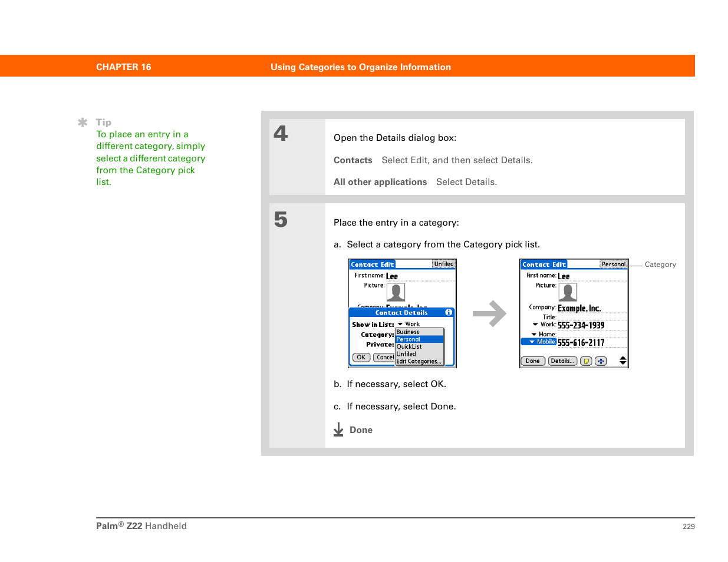Click the 'Private:' label in Contact Details
Screen dimensions: 728x562
coord(380,345)
